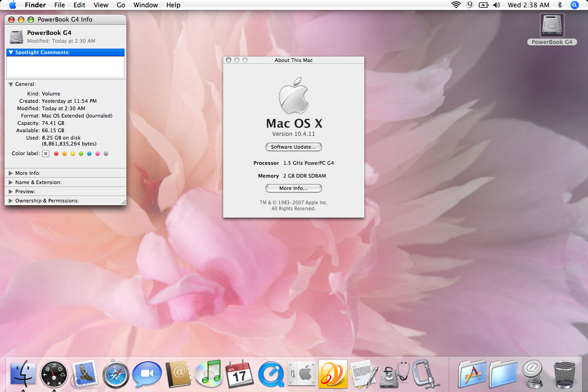Launch Safari compass icon in Dock
The image size is (588, 392).
[x=116, y=374]
